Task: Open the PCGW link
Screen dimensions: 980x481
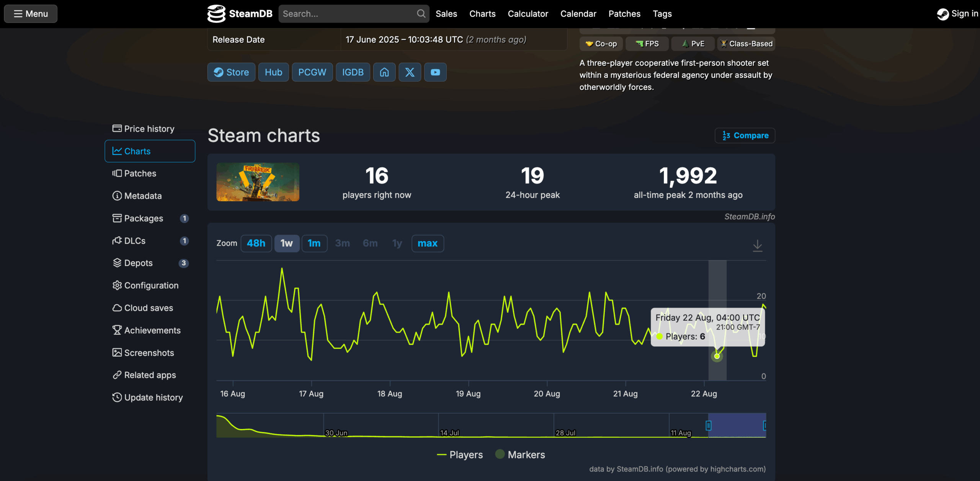Action: pos(312,72)
